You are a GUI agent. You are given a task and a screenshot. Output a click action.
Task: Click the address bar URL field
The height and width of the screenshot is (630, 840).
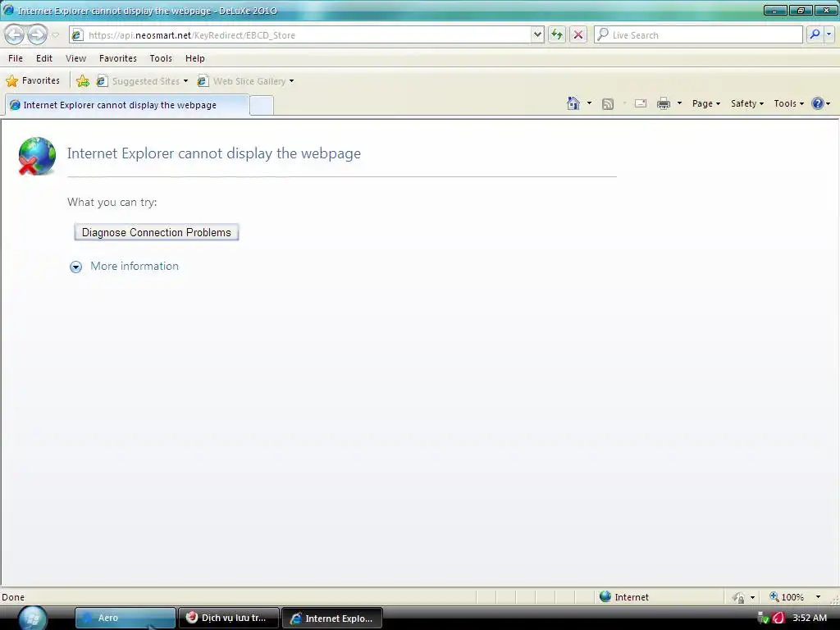300,34
